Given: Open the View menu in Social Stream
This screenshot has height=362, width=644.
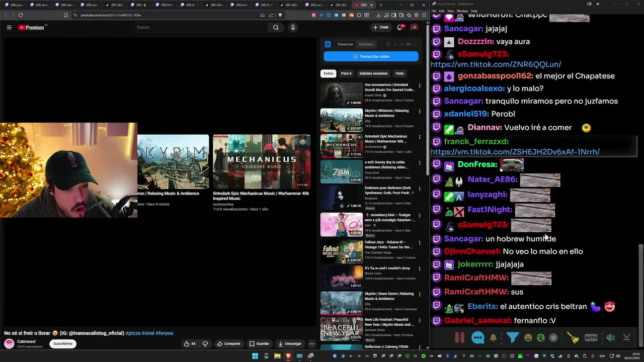Looking at the screenshot, I should [x=449, y=11].
